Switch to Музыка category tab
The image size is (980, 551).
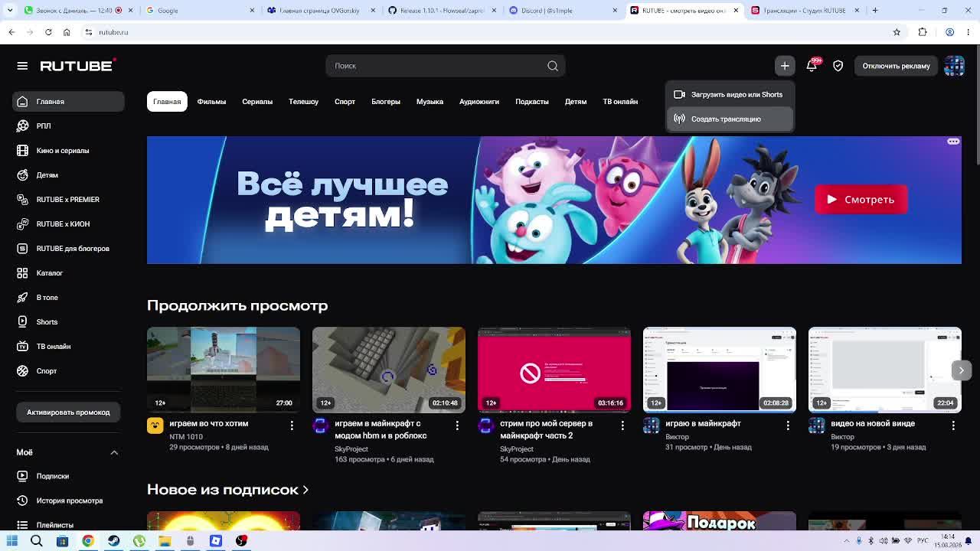pos(430,102)
